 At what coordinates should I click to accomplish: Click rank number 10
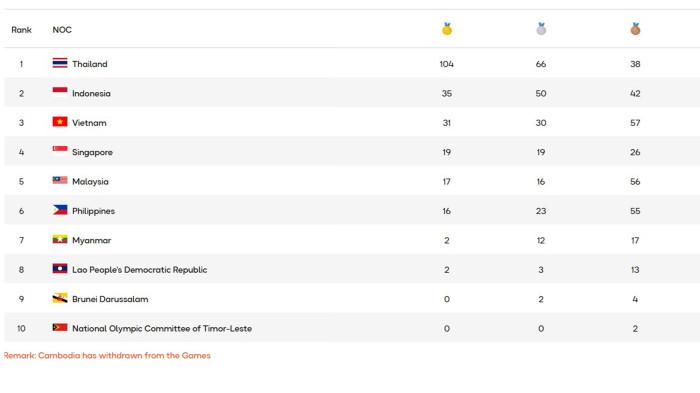pos(21,329)
